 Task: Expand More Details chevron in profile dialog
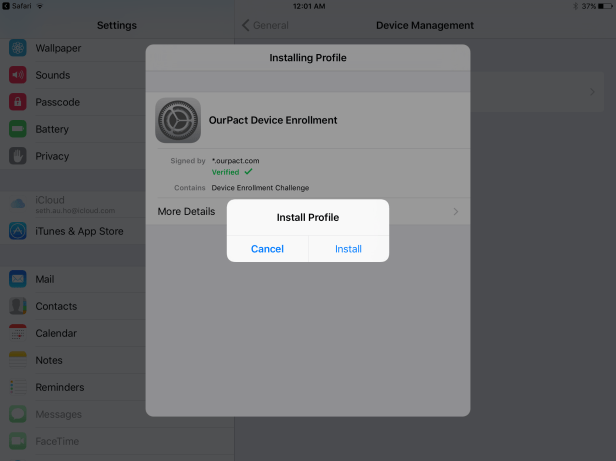pos(456,212)
